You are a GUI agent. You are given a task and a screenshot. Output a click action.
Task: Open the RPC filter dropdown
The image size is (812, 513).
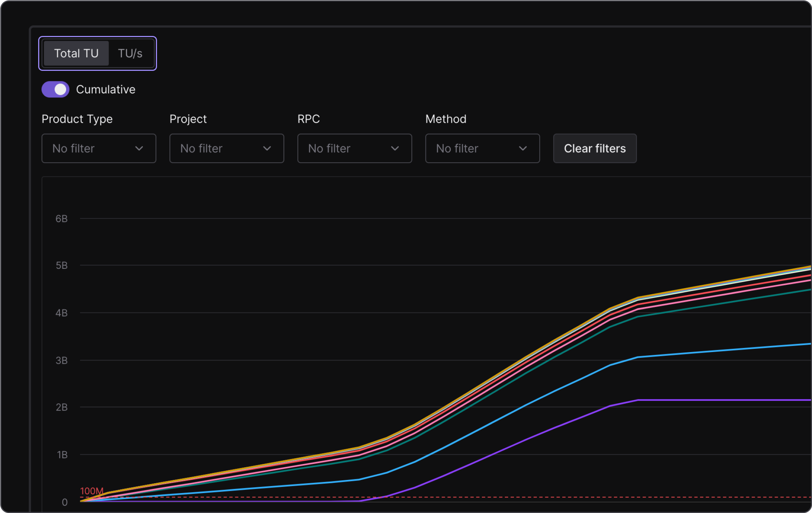[x=354, y=148]
